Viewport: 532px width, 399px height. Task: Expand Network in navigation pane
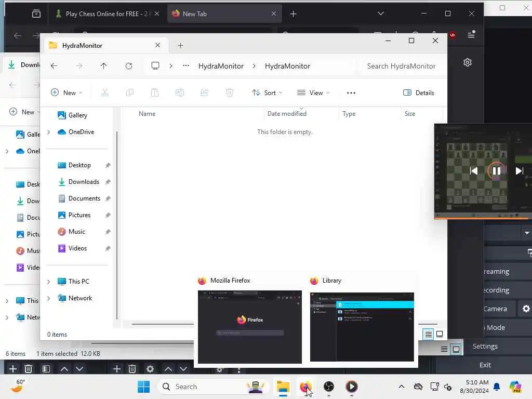coord(48,298)
